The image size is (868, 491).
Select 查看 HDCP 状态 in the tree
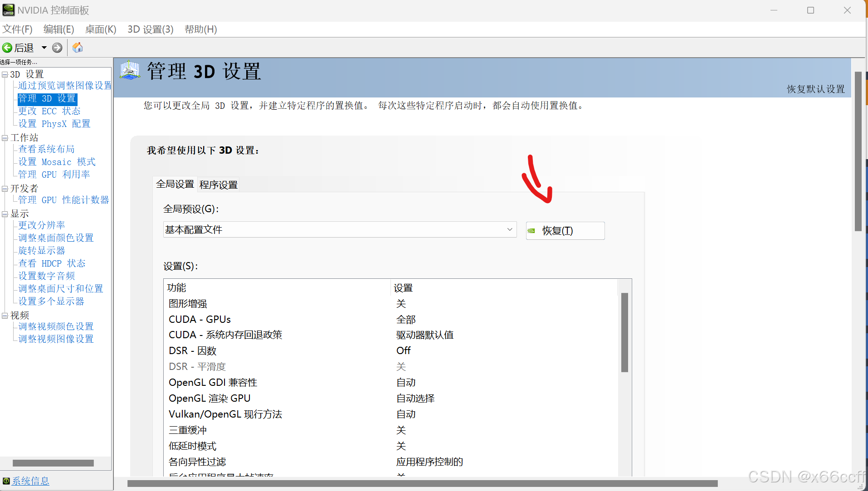pos(52,263)
